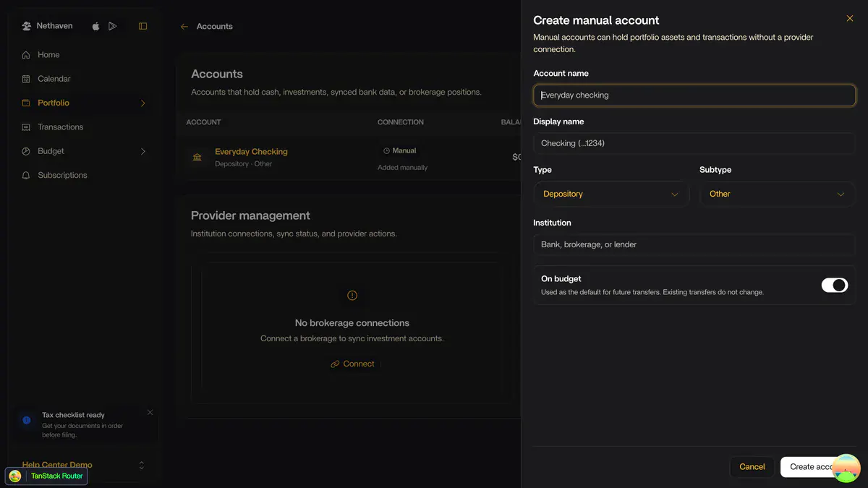Click the TanStack Router button
This screenshot has height=488, width=868.
tap(46, 476)
